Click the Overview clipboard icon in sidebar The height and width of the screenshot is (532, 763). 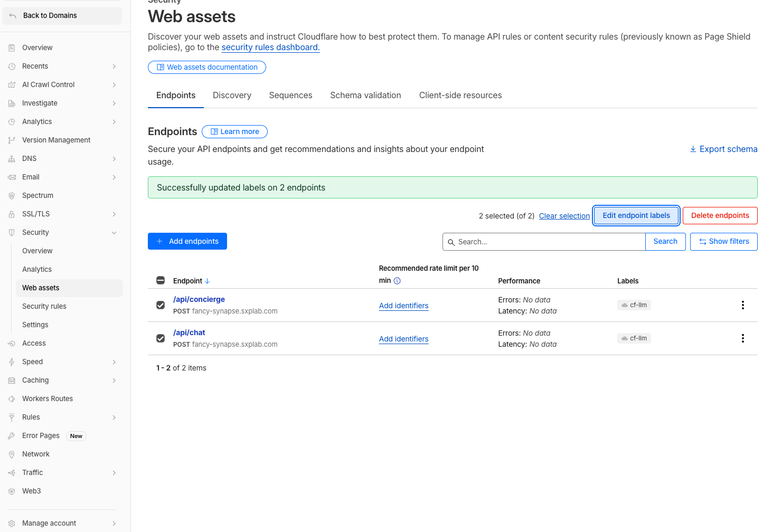[x=12, y=48]
